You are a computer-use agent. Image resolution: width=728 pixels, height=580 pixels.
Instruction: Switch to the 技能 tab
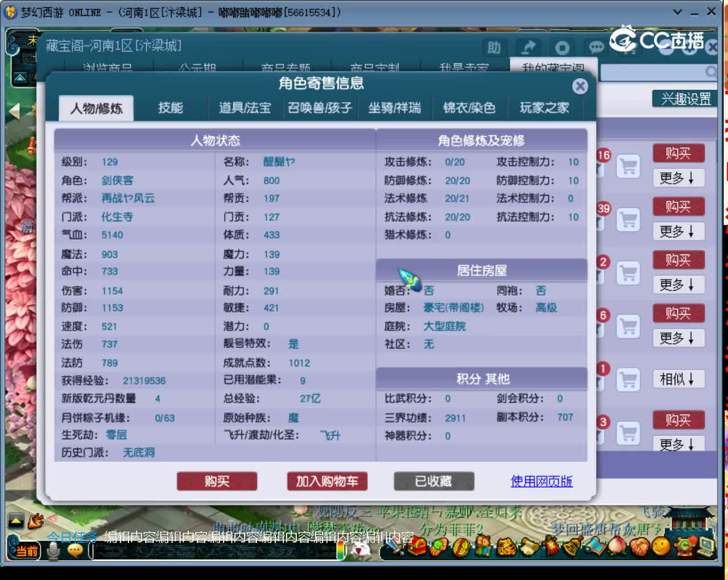click(171, 107)
